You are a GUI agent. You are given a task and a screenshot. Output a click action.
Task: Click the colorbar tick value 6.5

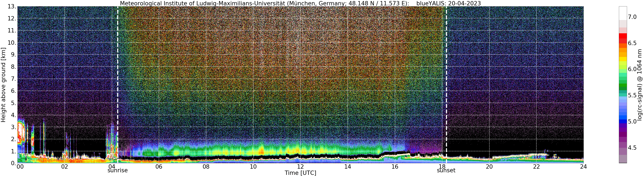632,43
